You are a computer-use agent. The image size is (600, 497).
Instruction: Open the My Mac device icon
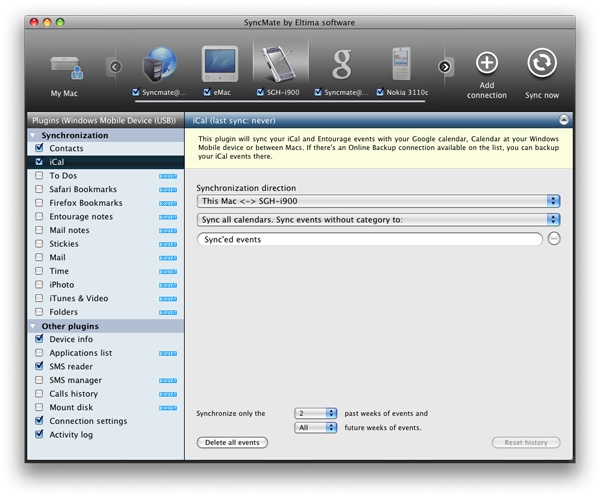click(x=66, y=68)
